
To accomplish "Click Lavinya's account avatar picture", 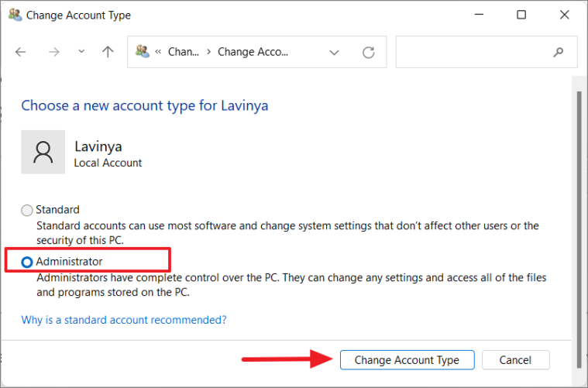I will pyautogui.click(x=43, y=152).
